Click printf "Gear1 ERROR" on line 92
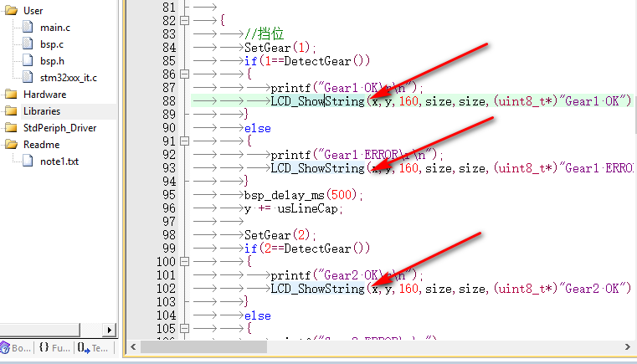637x364 pixels. point(357,155)
